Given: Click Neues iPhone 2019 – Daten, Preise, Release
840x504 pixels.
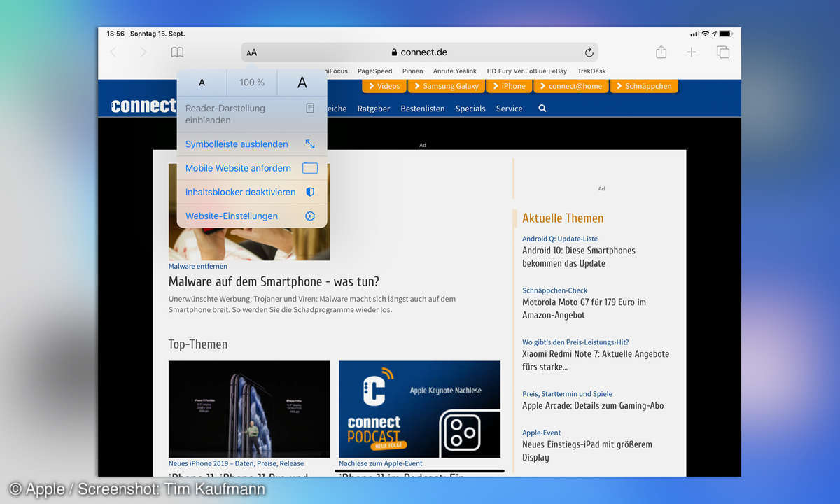Looking at the screenshot, I should (x=236, y=463).
